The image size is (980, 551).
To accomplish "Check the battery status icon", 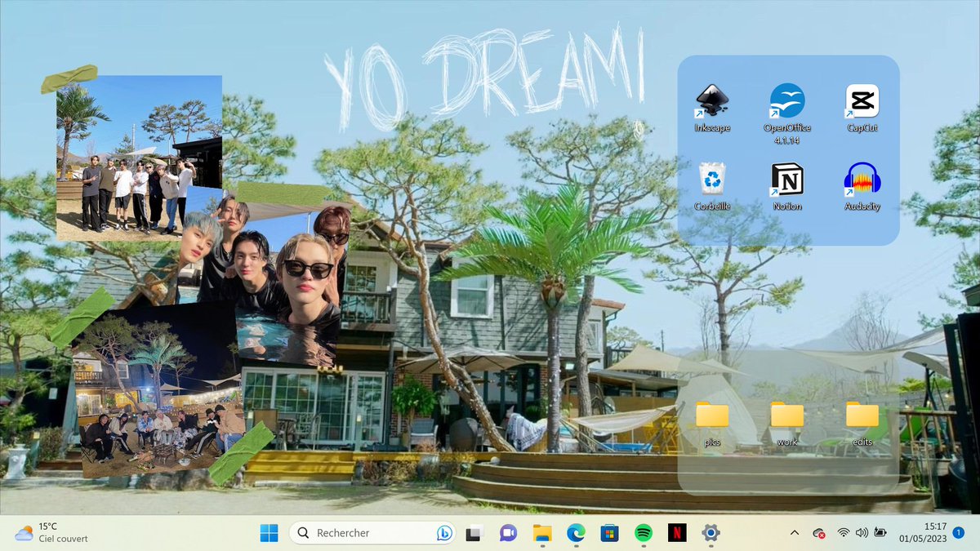I will tap(880, 533).
